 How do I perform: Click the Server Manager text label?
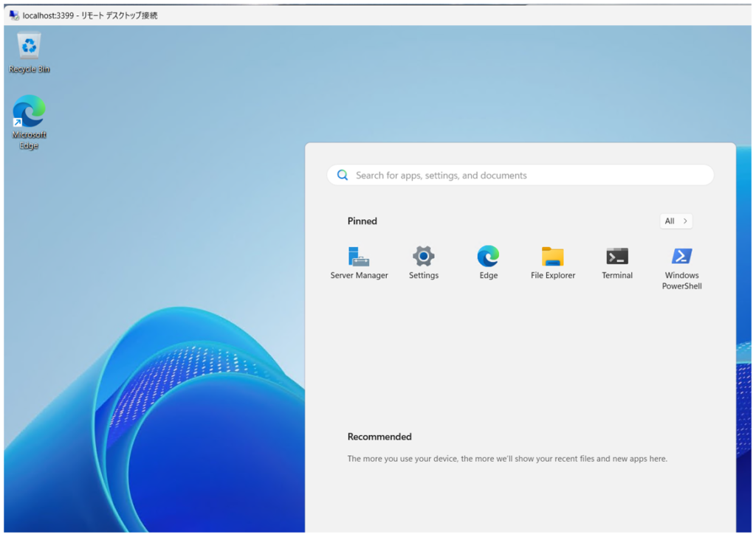pyautogui.click(x=359, y=276)
